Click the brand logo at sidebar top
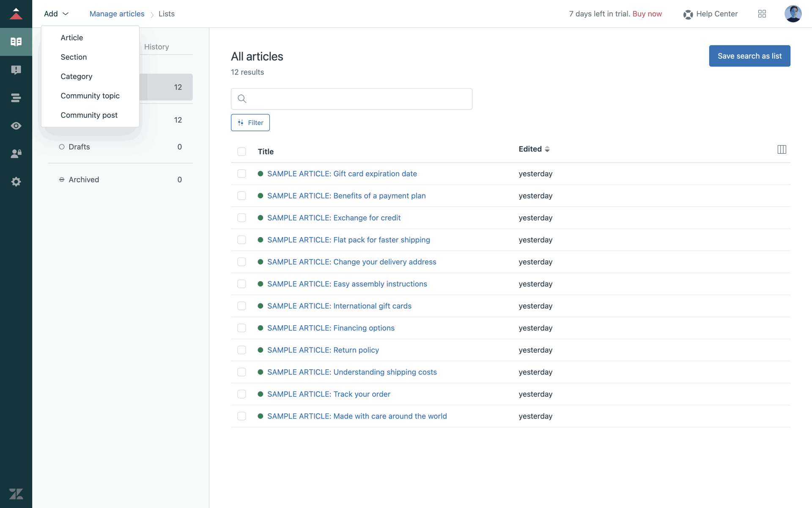 (16, 14)
